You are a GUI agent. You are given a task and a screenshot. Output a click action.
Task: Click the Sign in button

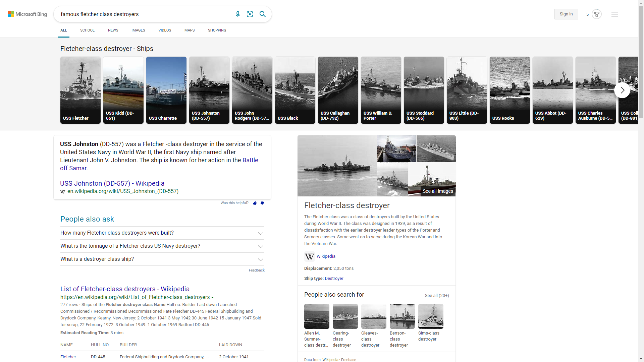pos(566,14)
